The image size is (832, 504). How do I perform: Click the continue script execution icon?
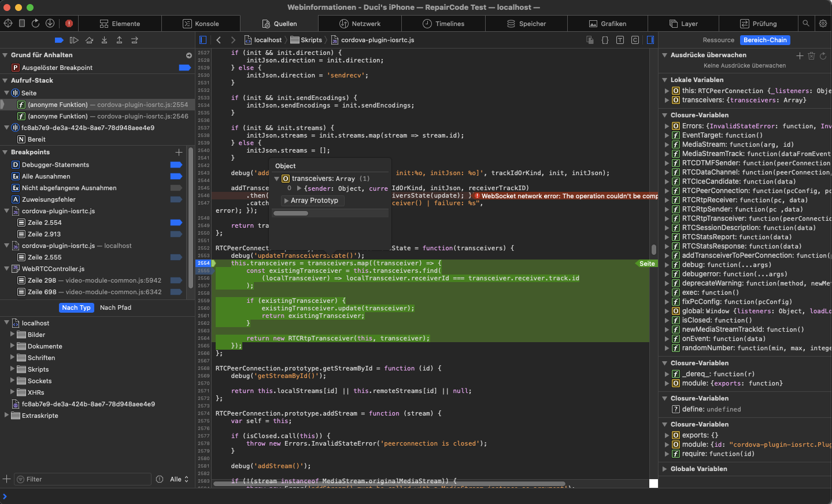pos(74,40)
